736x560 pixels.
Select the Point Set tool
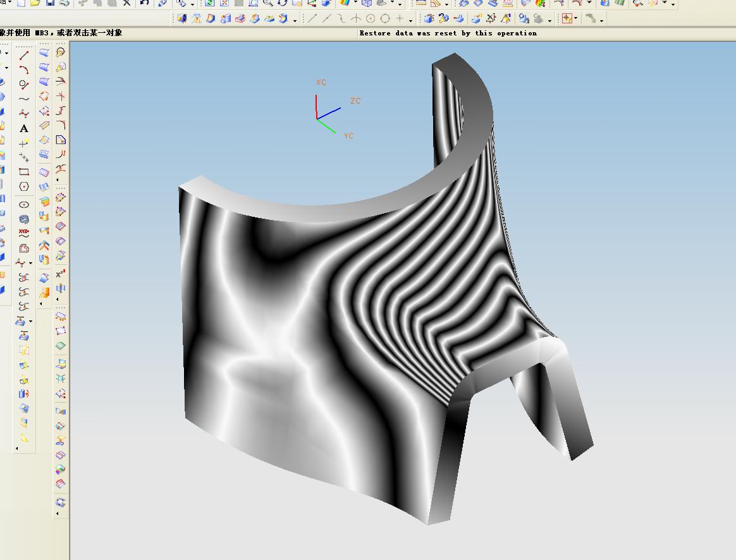tap(24, 157)
